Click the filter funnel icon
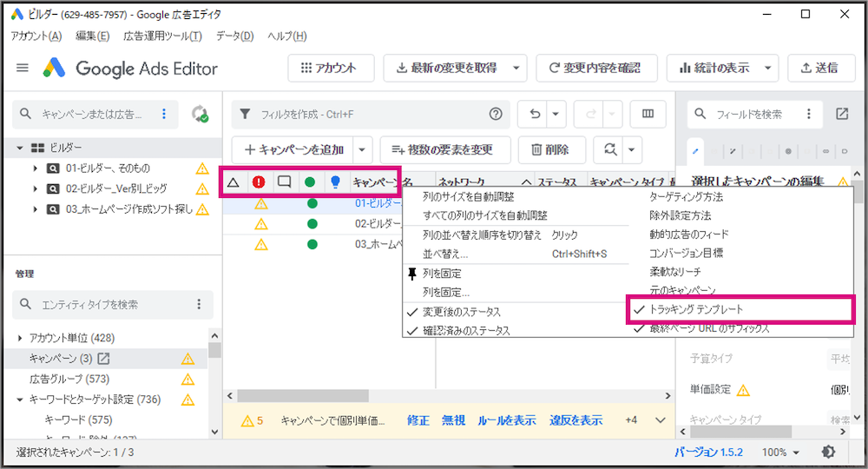868x469 pixels. tap(245, 114)
